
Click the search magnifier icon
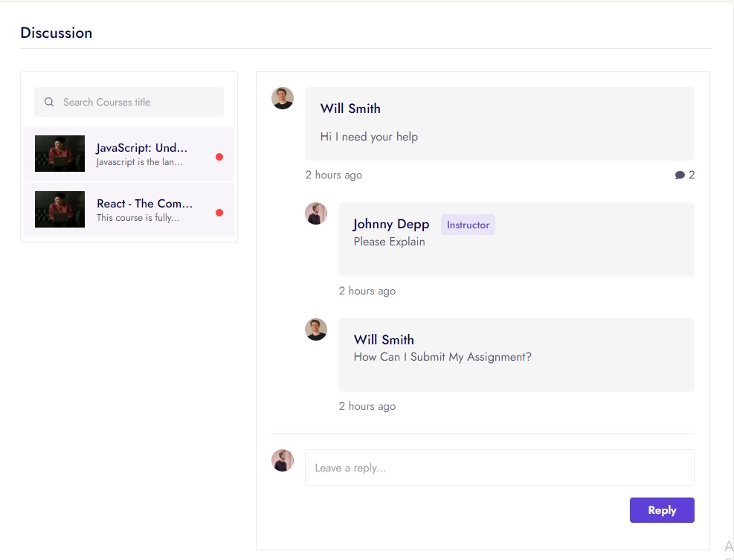[x=49, y=103]
